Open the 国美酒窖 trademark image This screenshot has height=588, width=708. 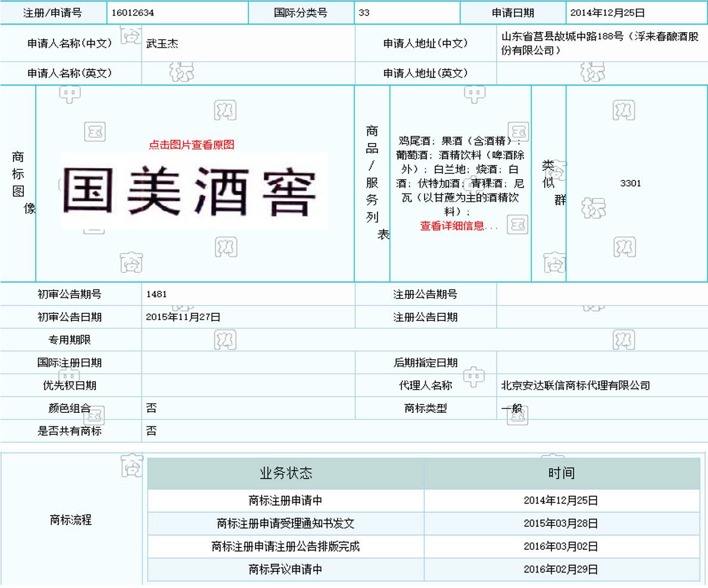point(194,191)
